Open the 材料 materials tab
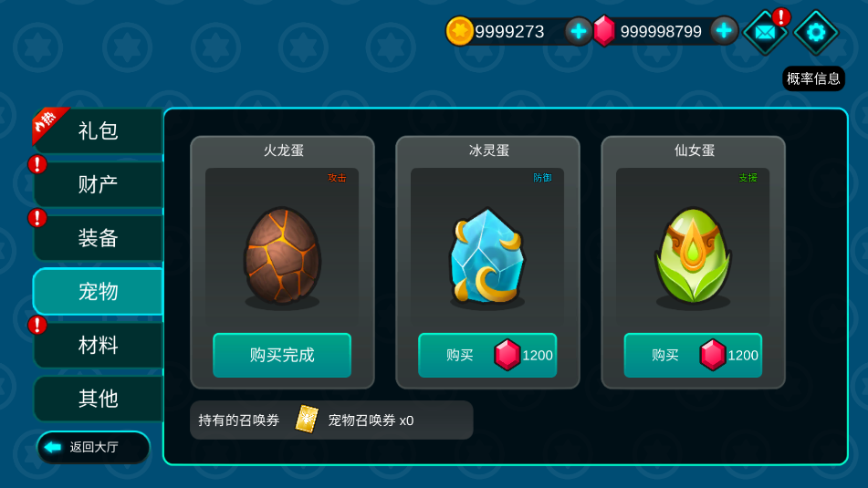868x488 pixels. tap(98, 345)
